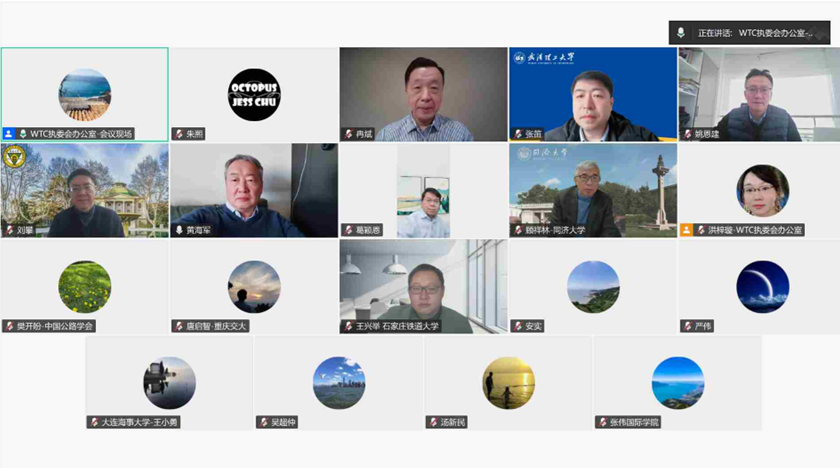Click the microphone icon in the speaking indicator
The width and height of the screenshot is (840, 468).
[681, 33]
